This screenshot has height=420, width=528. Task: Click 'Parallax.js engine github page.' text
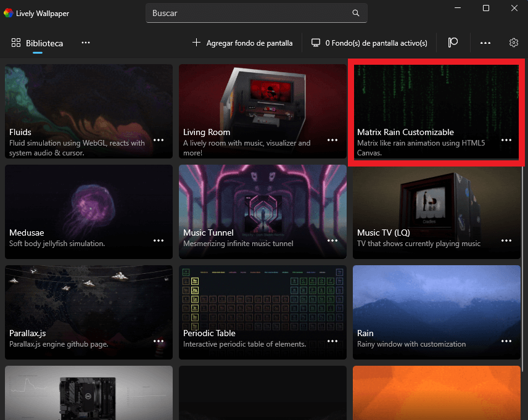coord(59,344)
